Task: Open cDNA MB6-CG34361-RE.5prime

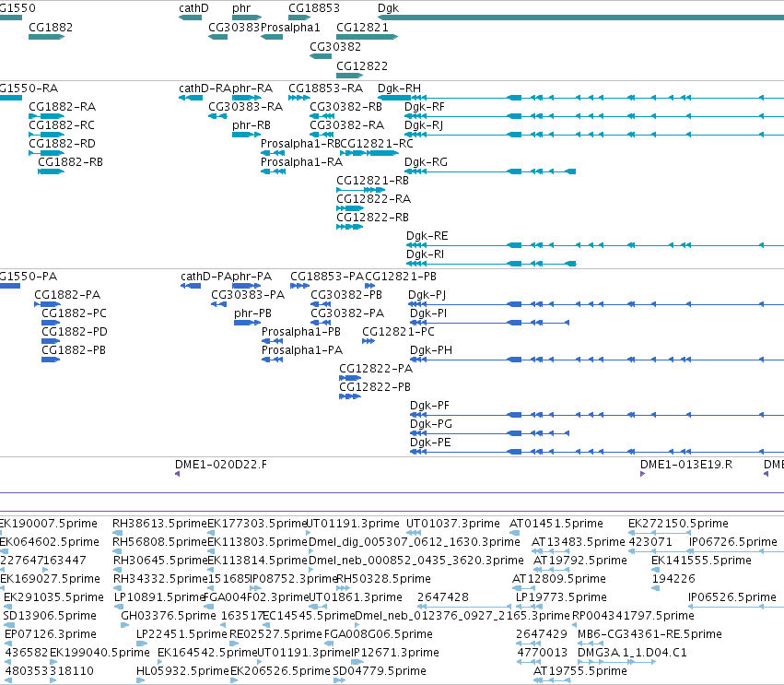Action: coord(649,634)
